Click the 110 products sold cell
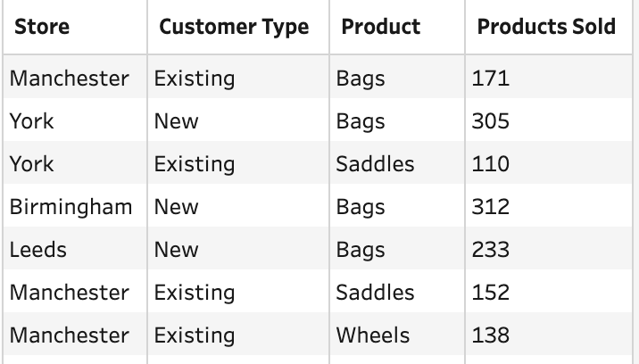Image resolution: width=639 pixels, height=364 pixels. coord(491,164)
